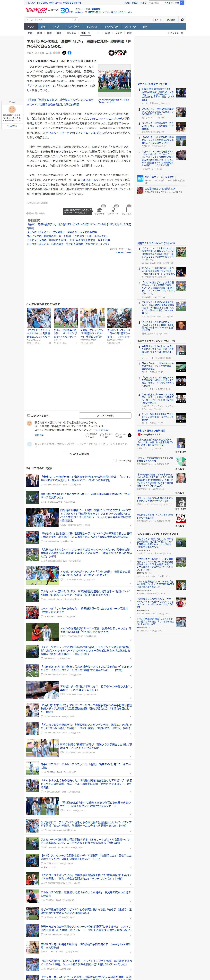Click the うーん face on the first comment

pyautogui.click(x=117, y=435)
